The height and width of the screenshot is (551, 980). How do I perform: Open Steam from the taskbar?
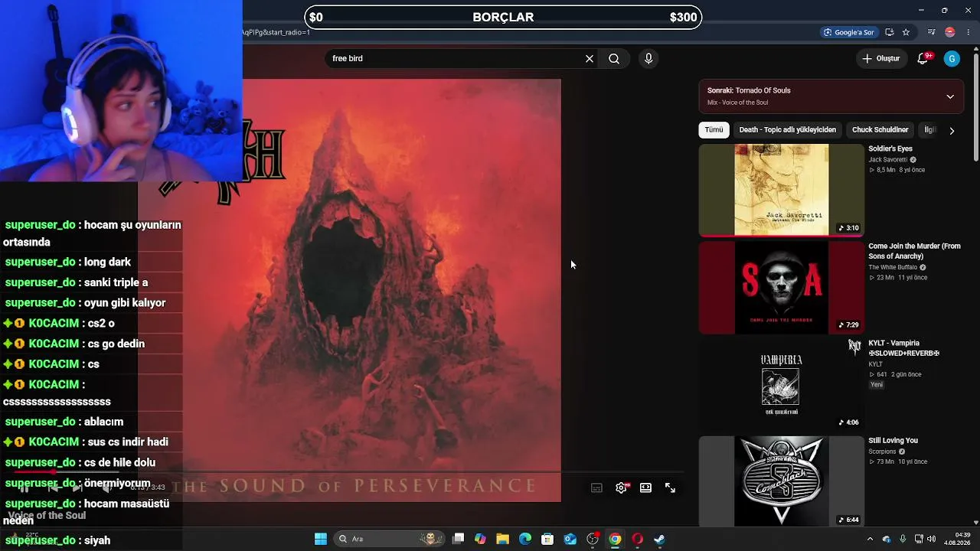(x=659, y=539)
